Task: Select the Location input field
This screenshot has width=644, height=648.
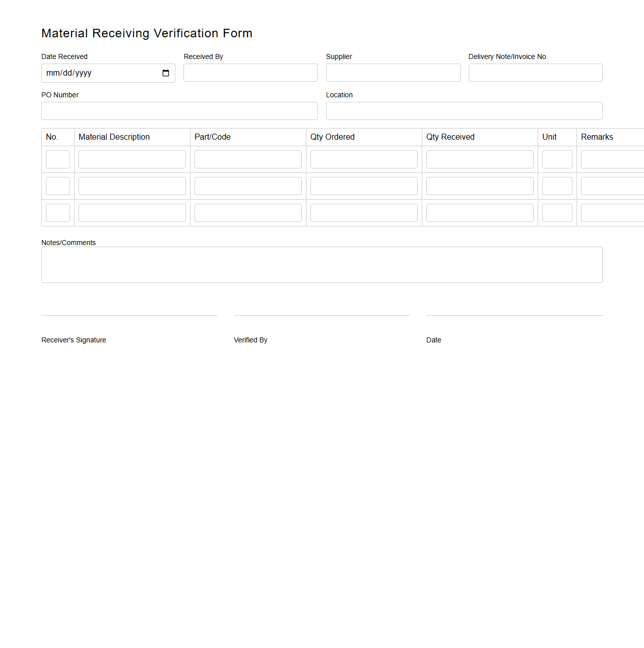Action: [x=464, y=111]
